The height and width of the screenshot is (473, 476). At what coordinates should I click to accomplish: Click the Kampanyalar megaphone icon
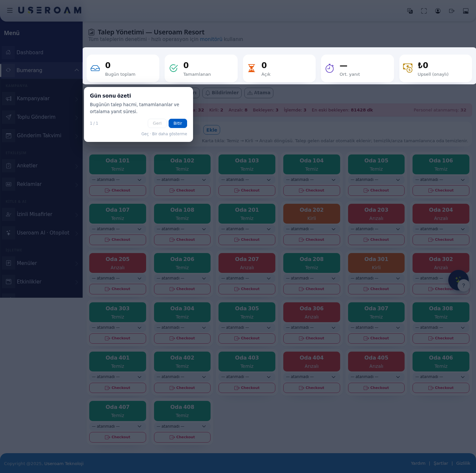[x=9, y=99]
